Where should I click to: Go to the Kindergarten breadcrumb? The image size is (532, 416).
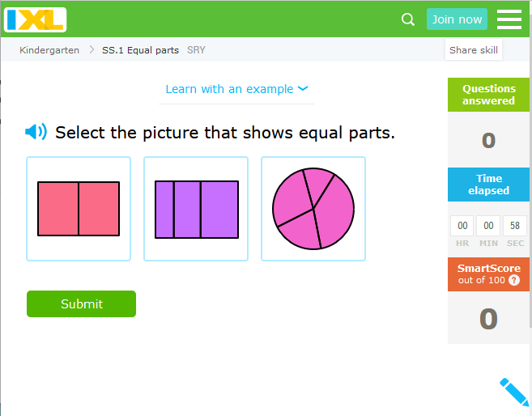(x=49, y=50)
